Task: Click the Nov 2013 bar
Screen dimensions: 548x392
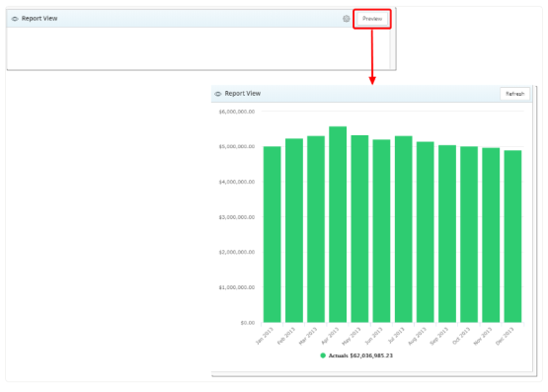Action: click(491, 235)
